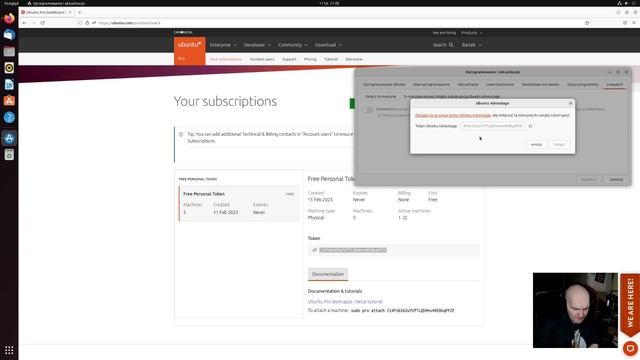
Task: Go back in Firefox browser
Action: coord(24,23)
